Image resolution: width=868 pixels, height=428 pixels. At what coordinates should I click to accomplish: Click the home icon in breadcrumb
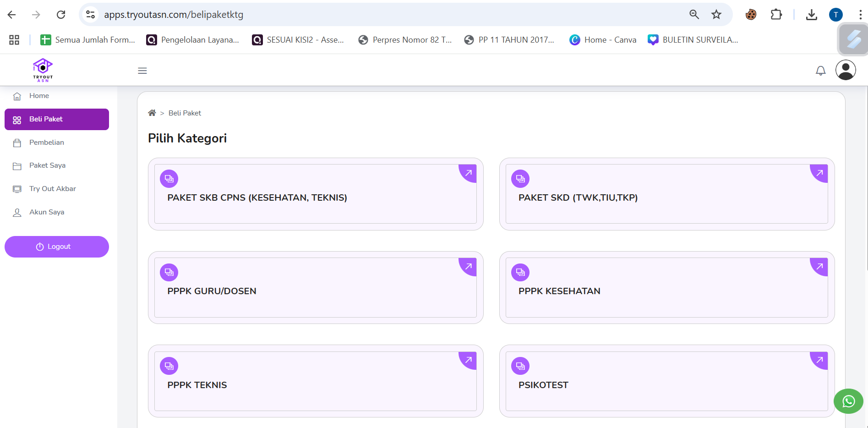[x=152, y=113]
